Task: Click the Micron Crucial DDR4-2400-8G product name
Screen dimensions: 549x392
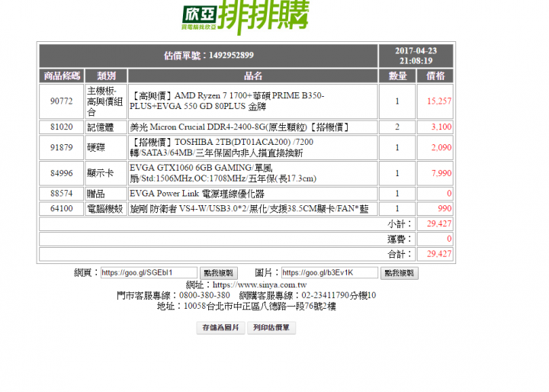Action: pyautogui.click(x=239, y=127)
